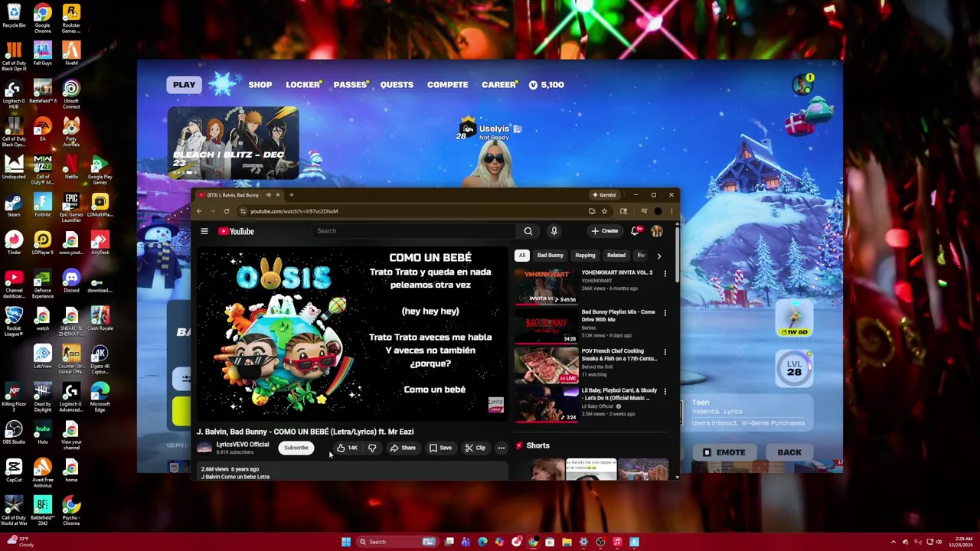Open more actions ellipsis under video

[501, 448]
